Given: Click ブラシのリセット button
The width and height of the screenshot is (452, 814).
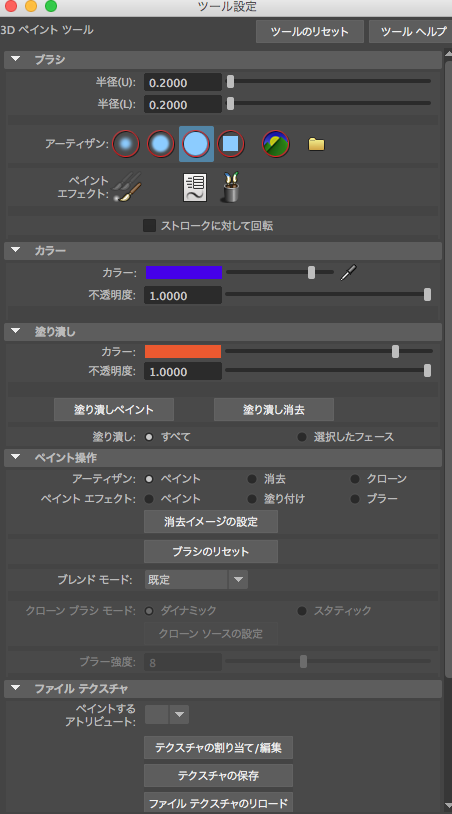Looking at the screenshot, I should click(x=211, y=551).
